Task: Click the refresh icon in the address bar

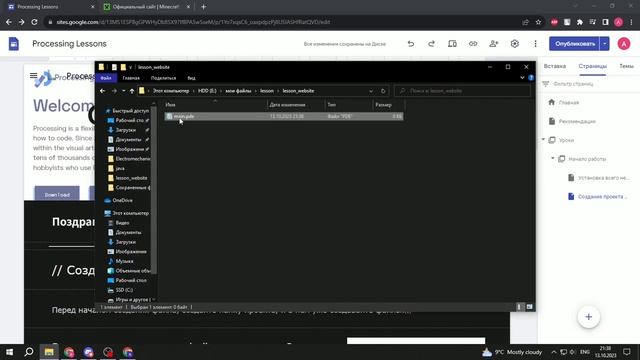Action: tap(383, 91)
